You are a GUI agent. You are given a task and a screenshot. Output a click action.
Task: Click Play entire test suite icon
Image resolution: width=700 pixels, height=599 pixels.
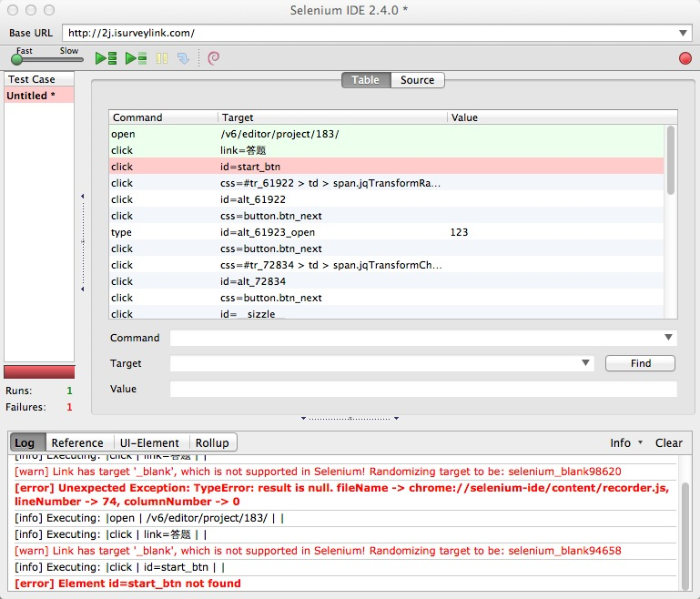pos(107,58)
